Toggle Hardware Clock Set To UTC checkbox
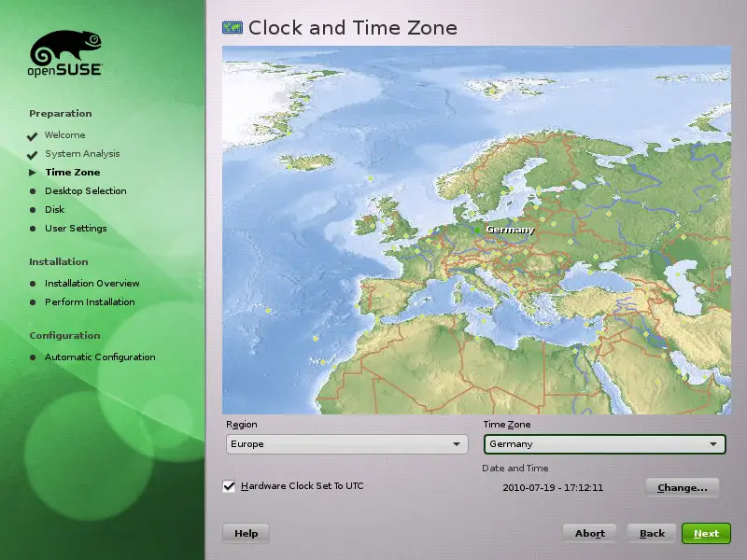Viewport: 747px width, 560px height. pyautogui.click(x=229, y=486)
